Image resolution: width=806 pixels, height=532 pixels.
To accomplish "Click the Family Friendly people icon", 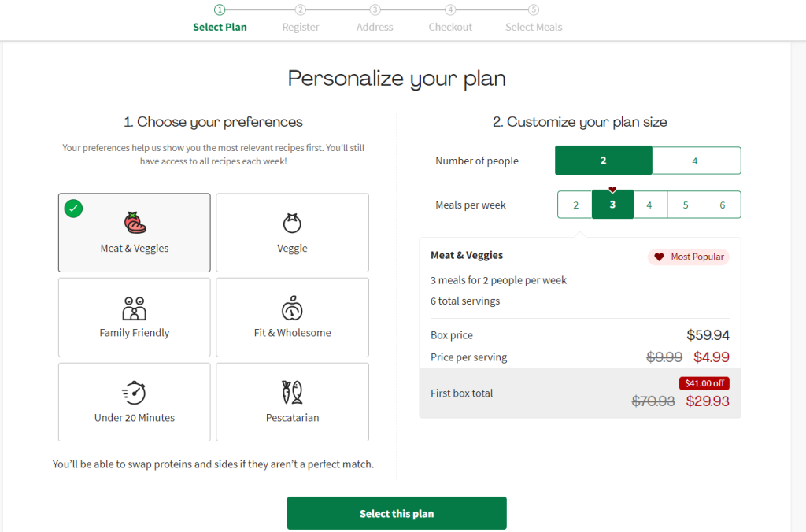I will [x=135, y=308].
